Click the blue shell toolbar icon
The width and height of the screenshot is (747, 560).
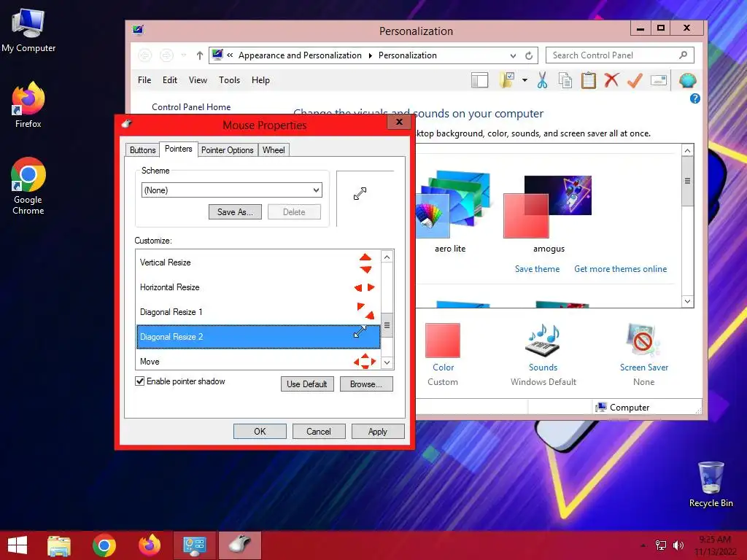[x=687, y=80]
